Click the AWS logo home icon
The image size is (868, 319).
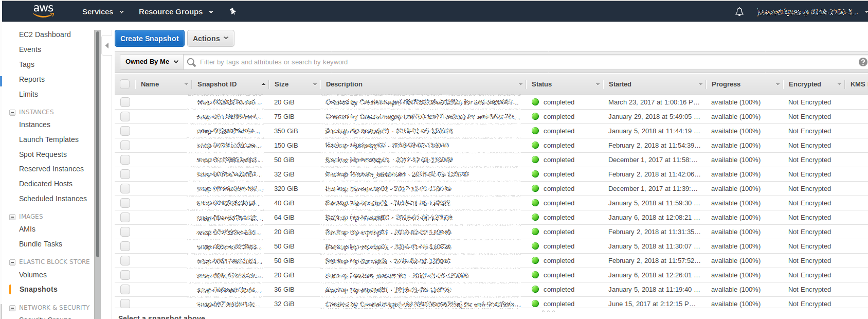point(44,11)
